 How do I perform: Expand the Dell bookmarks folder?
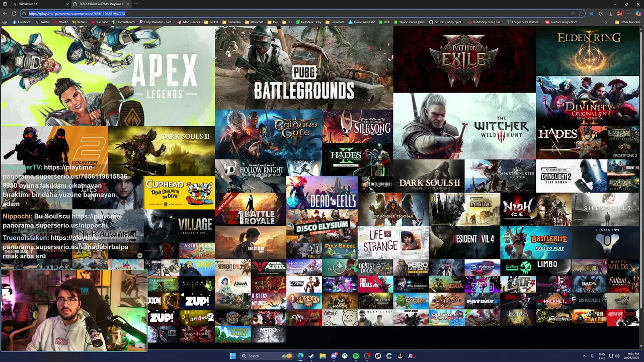(273, 22)
